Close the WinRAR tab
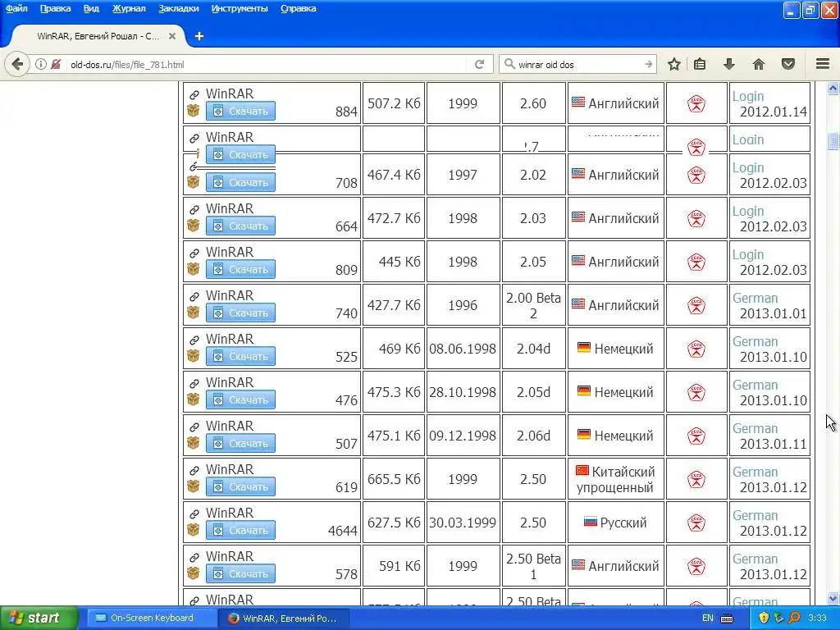This screenshot has width=840, height=630. click(x=172, y=36)
